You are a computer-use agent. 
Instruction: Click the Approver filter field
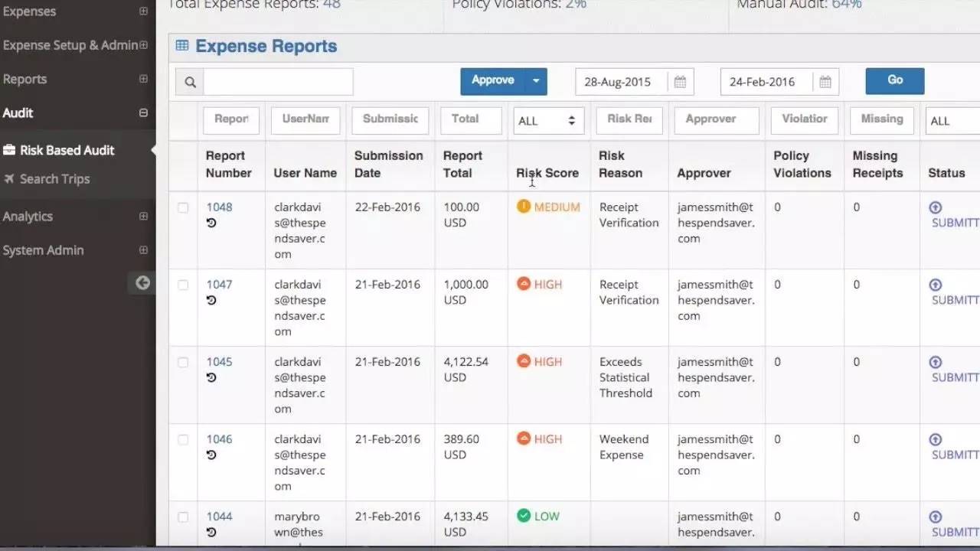[x=717, y=120]
